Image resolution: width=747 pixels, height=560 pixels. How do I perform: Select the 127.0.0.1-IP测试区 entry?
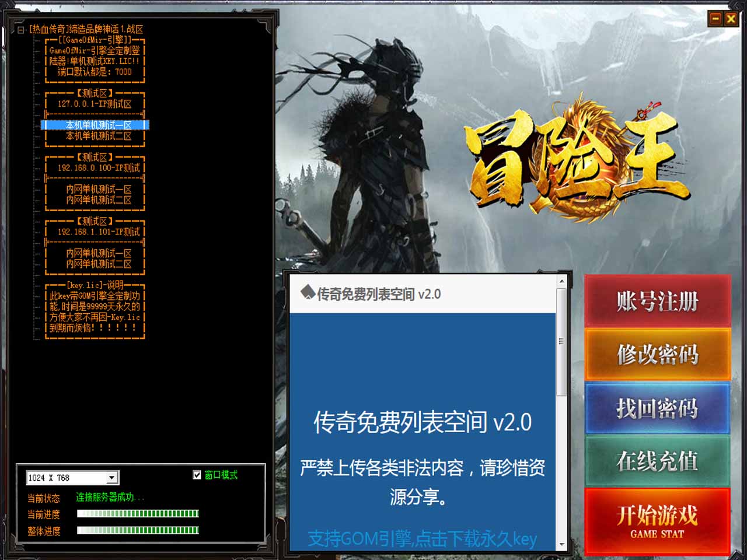(x=95, y=104)
